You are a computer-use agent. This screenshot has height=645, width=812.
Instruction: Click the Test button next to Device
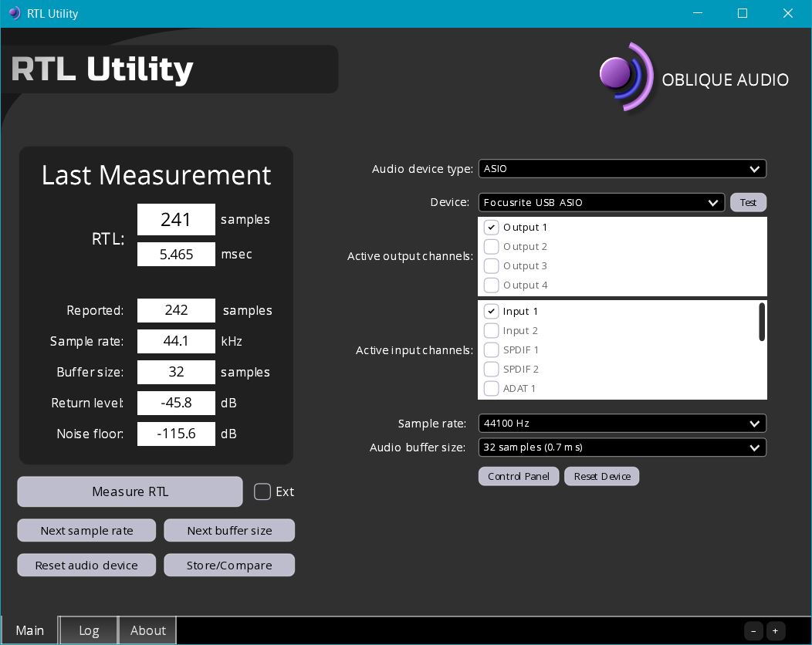[748, 203]
